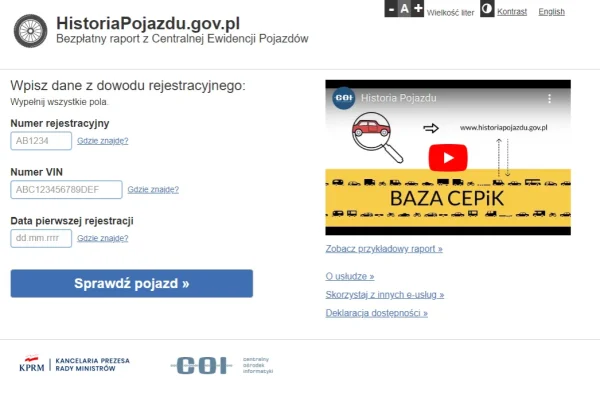Open 'Gdzie znajdę?' help for Numer VIN
The height and width of the screenshot is (400, 600).
(x=153, y=189)
